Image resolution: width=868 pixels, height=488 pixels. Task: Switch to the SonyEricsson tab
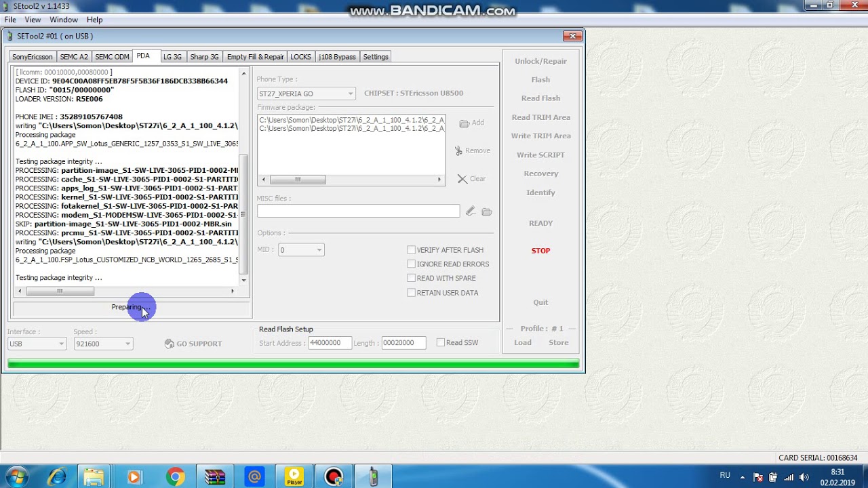click(32, 57)
